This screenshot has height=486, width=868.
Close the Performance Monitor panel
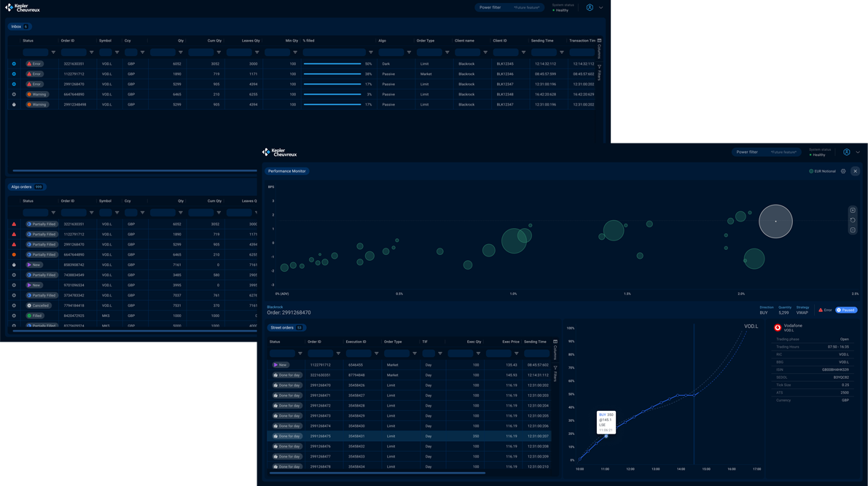pyautogui.click(x=856, y=171)
